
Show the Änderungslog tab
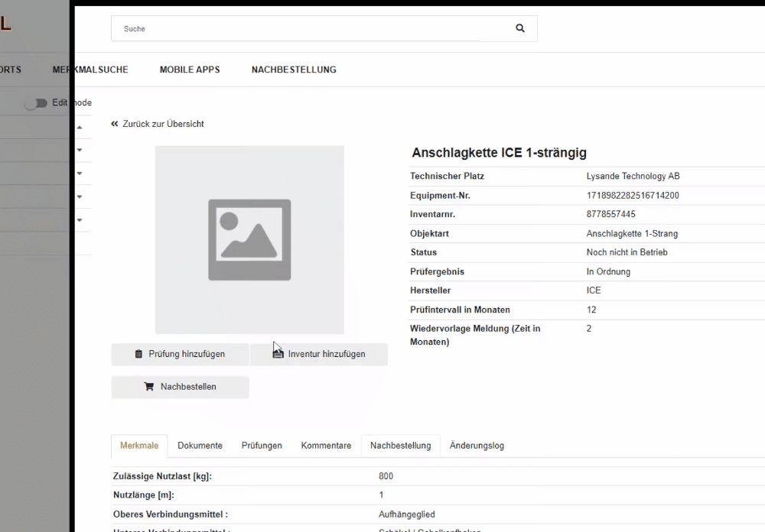coord(477,446)
